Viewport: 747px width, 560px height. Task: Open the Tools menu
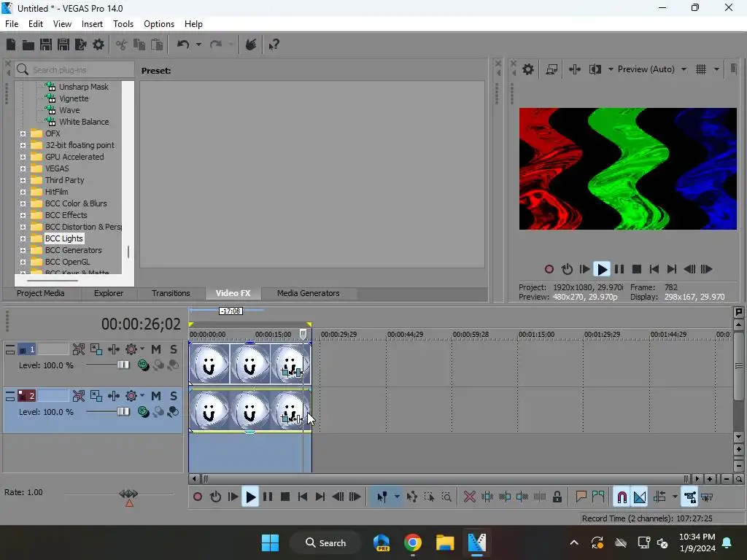click(123, 24)
